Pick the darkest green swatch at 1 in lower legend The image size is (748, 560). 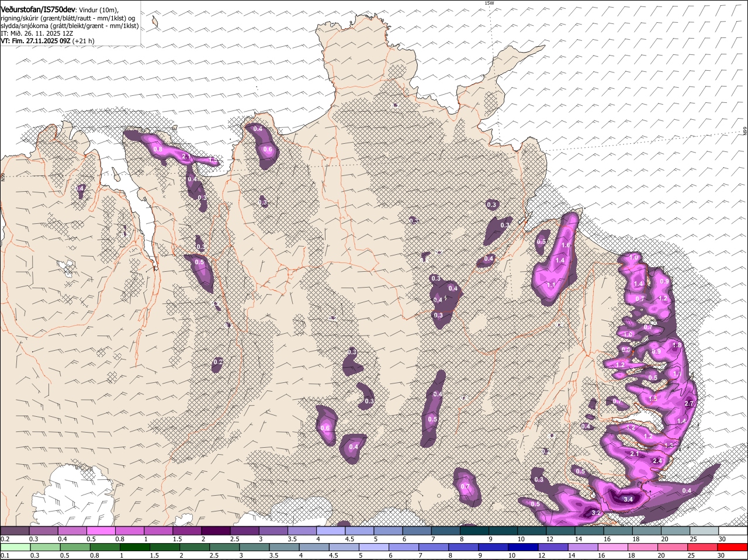(135, 547)
